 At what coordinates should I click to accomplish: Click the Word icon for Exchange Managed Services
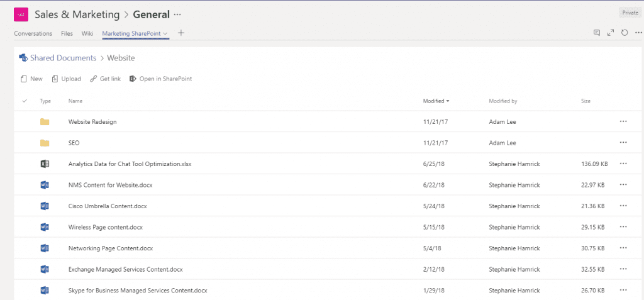pos(45,270)
